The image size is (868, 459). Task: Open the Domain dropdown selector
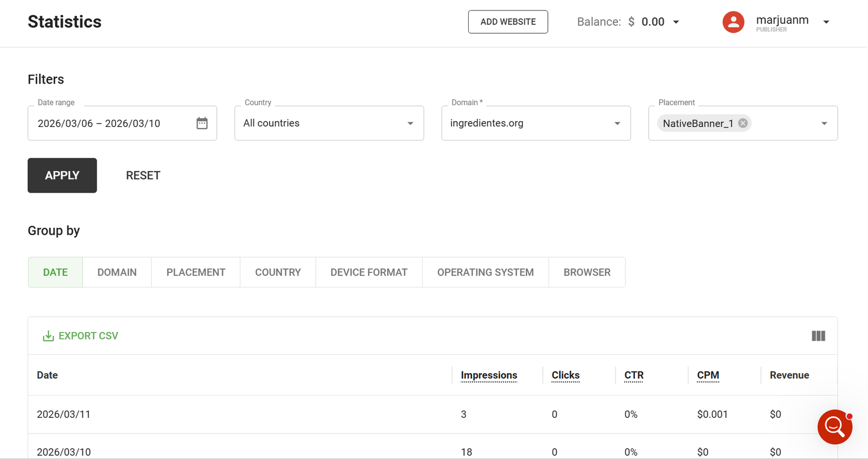point(535,123)
